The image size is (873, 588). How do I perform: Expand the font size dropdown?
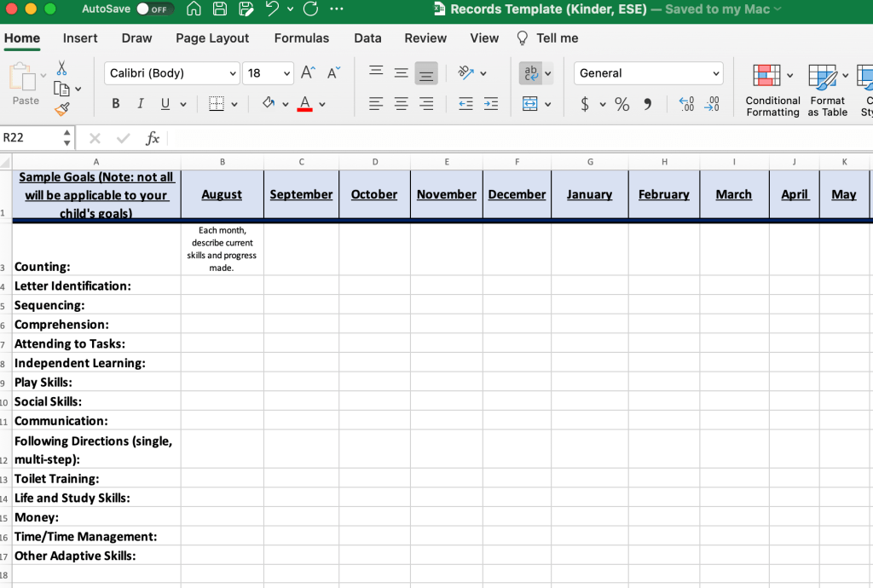[x=286, y=73]
